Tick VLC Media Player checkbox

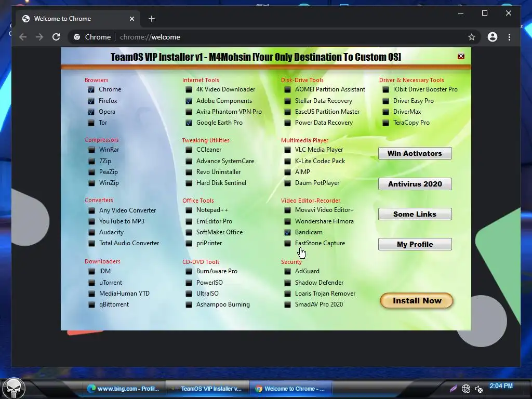click(287, 150)
